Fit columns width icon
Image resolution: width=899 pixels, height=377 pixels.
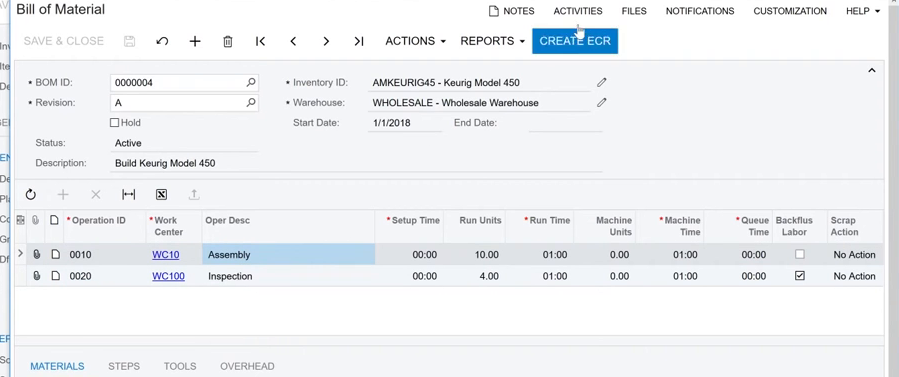click(128, 195)
